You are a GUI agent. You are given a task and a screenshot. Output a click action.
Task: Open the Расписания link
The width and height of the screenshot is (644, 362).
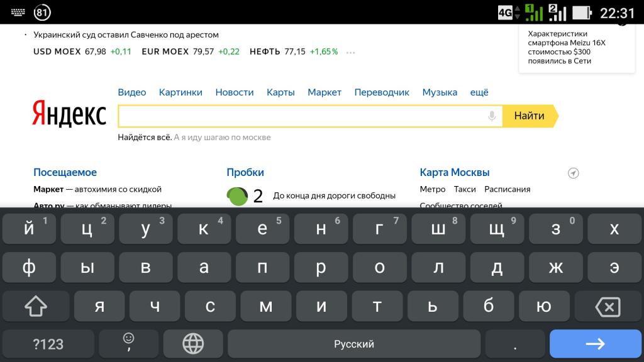click(508, 189)
